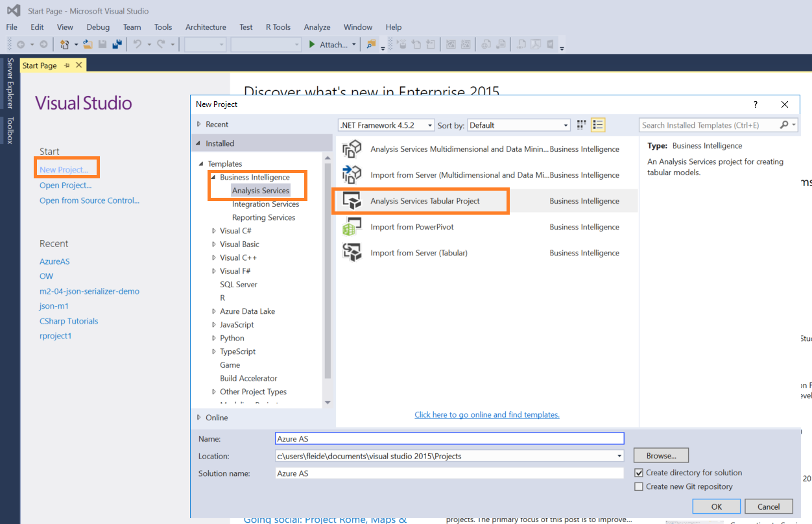Enable Create new Git repository checkbox
Viewport: 812px width, 524px height.
pos(639,486)
